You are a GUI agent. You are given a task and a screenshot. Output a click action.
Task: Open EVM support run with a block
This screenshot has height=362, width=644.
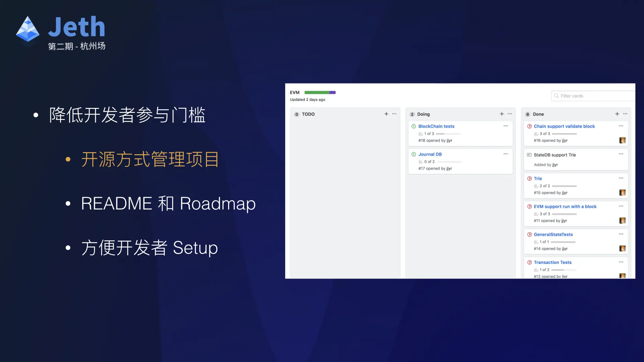[x=565, y=206]
